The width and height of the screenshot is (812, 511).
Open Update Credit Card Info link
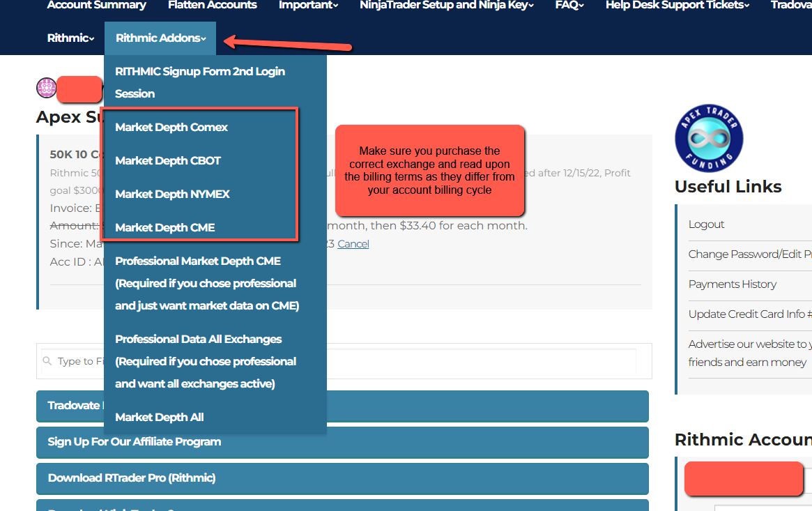750,314
